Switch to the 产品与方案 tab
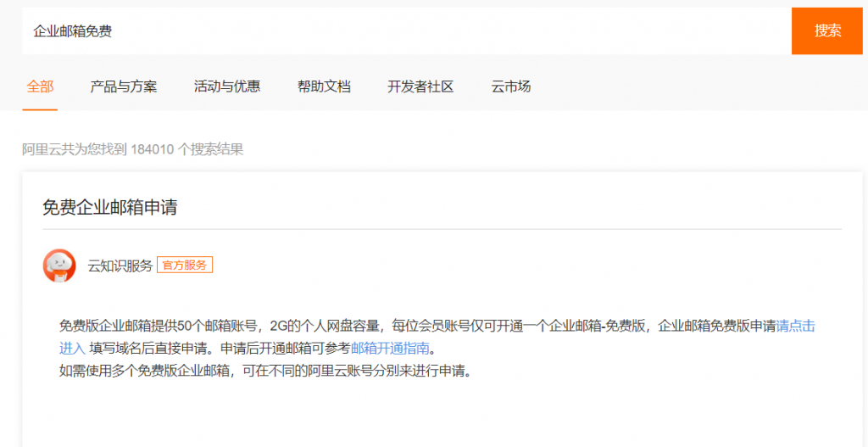Image resolution: width=868 pixels, height=447 pixels. pos(124,86)
